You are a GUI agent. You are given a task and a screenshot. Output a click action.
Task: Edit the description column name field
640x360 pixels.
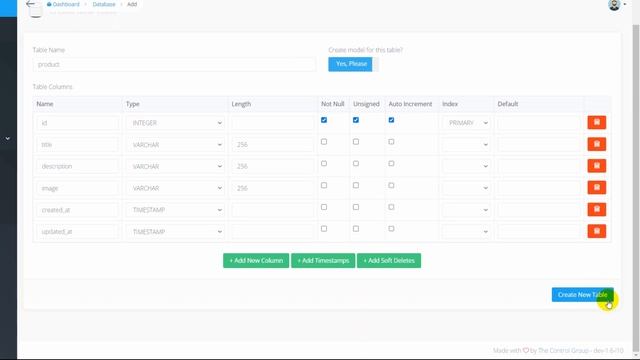pos(78,166)
